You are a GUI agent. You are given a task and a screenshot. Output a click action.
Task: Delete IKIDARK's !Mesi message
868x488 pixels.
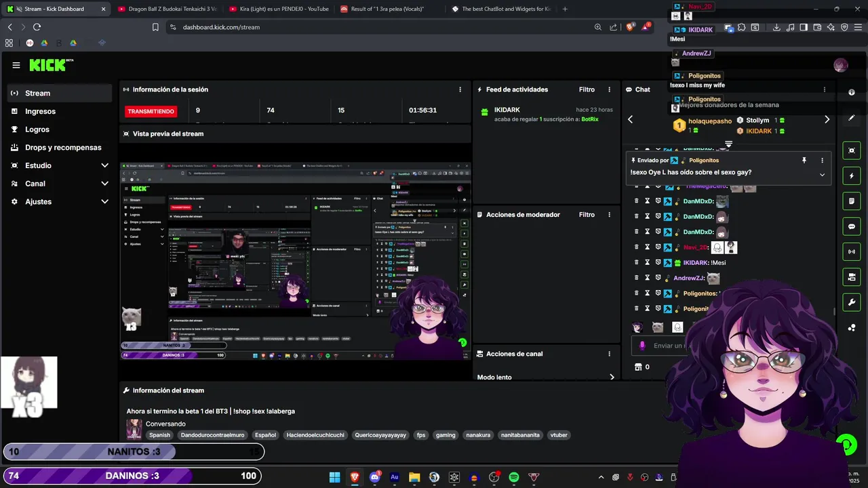tap(636, 262)
